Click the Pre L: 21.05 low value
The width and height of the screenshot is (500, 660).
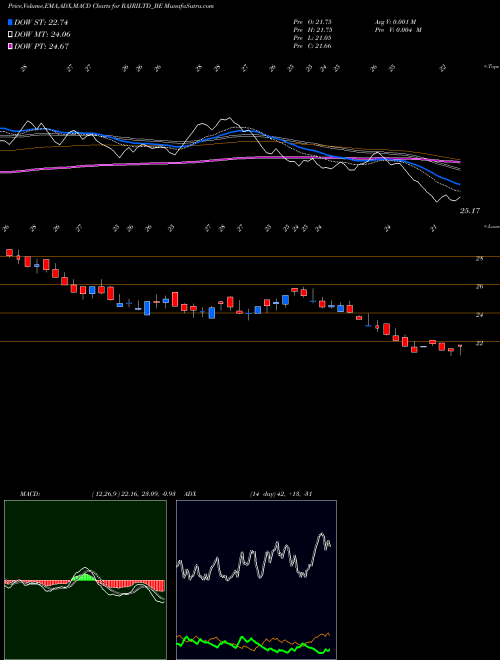pyautogui.click(x=312, y=38)
